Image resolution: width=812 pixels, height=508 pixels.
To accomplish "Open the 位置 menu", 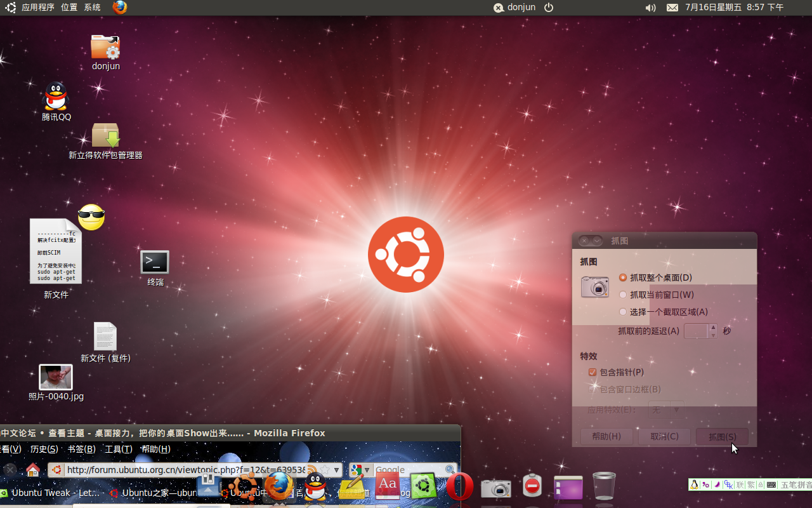I will coord(69,8).
